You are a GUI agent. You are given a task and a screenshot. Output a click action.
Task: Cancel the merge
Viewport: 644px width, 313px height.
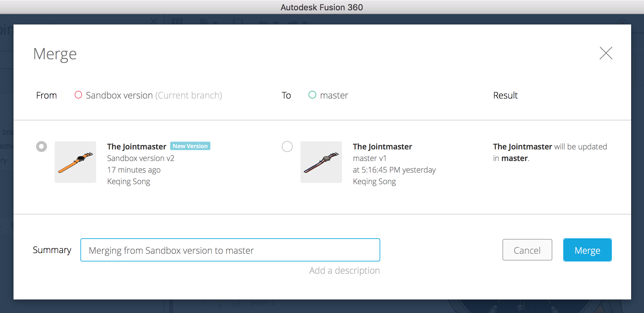click(527, 250)
